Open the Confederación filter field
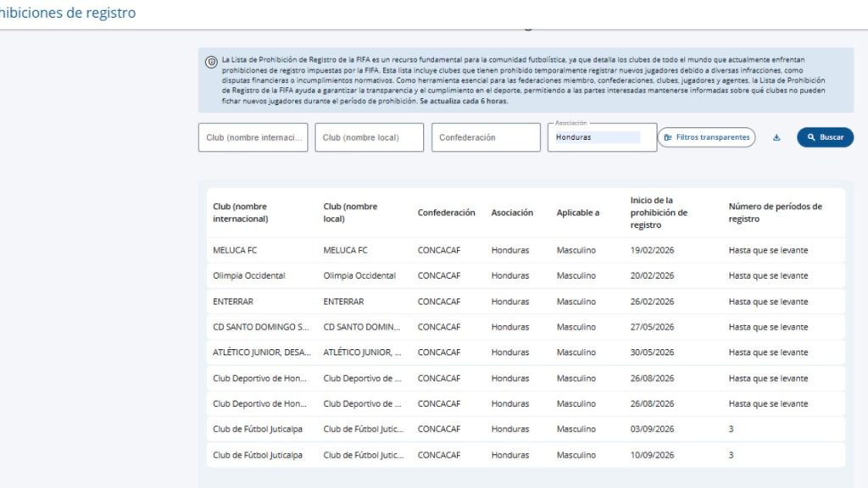The width and height of the screenshot is (868, 488). 486,137
